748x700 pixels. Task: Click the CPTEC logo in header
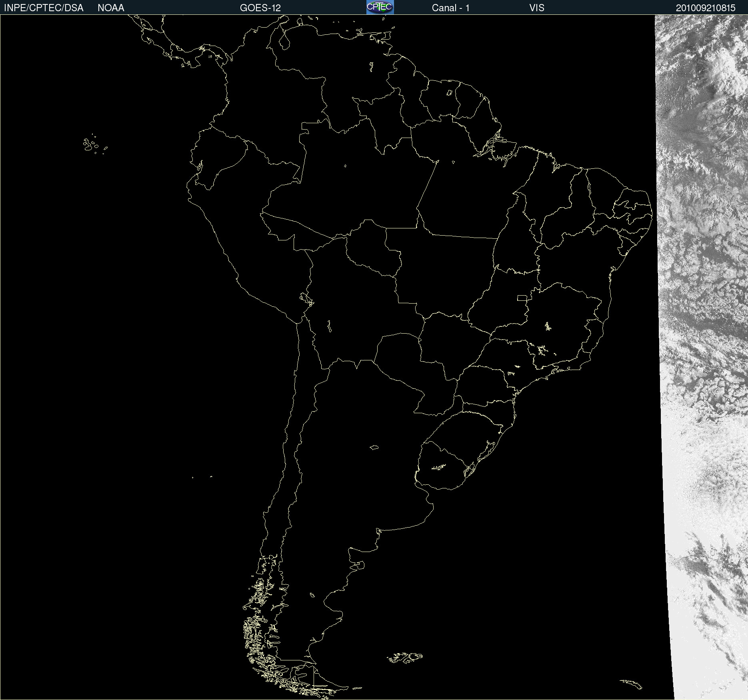click(x=380, y=7)
